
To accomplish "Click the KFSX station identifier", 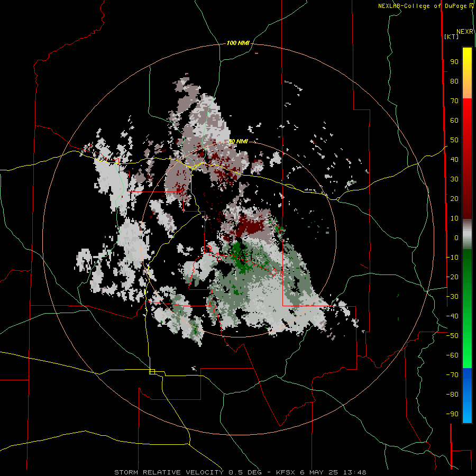I will (x=286, y=472).
